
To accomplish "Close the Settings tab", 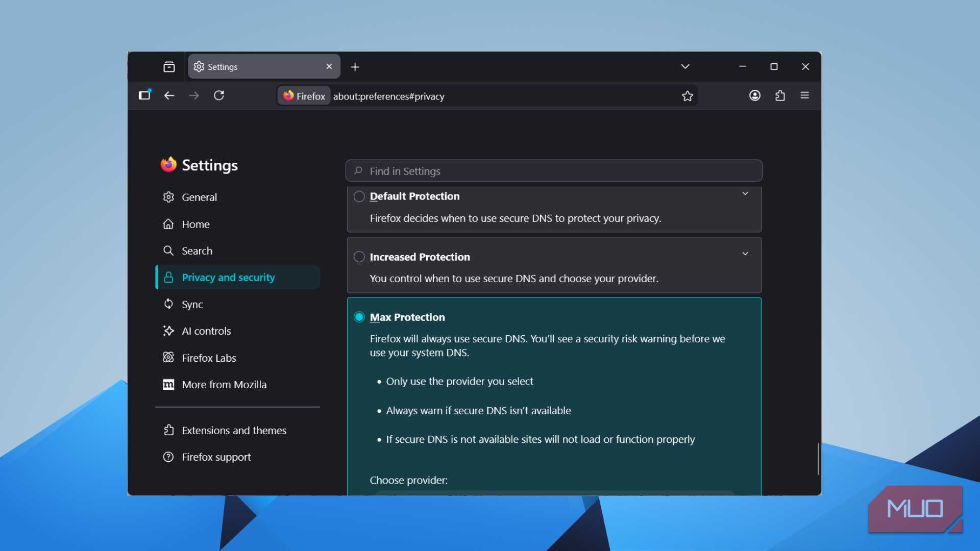I will (329, 66).
